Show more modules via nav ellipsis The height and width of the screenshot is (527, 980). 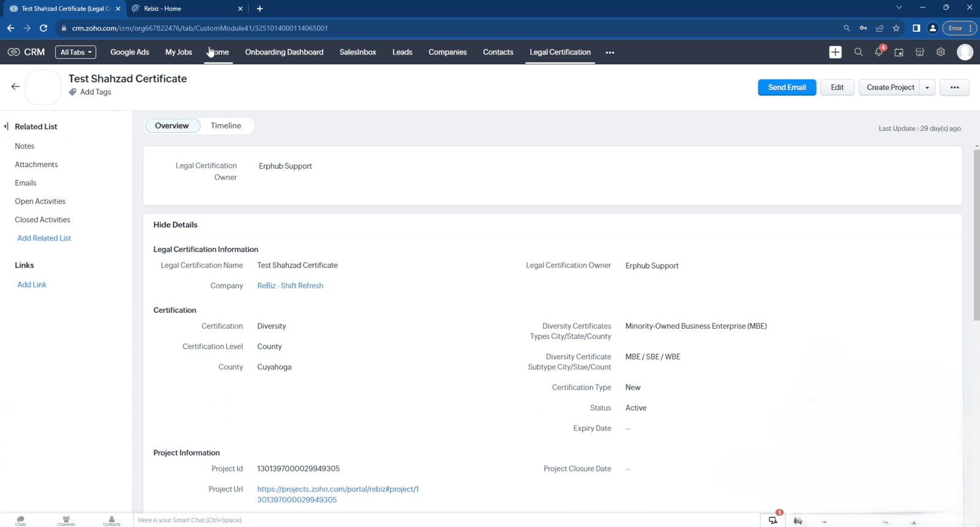tap(610, 53)
